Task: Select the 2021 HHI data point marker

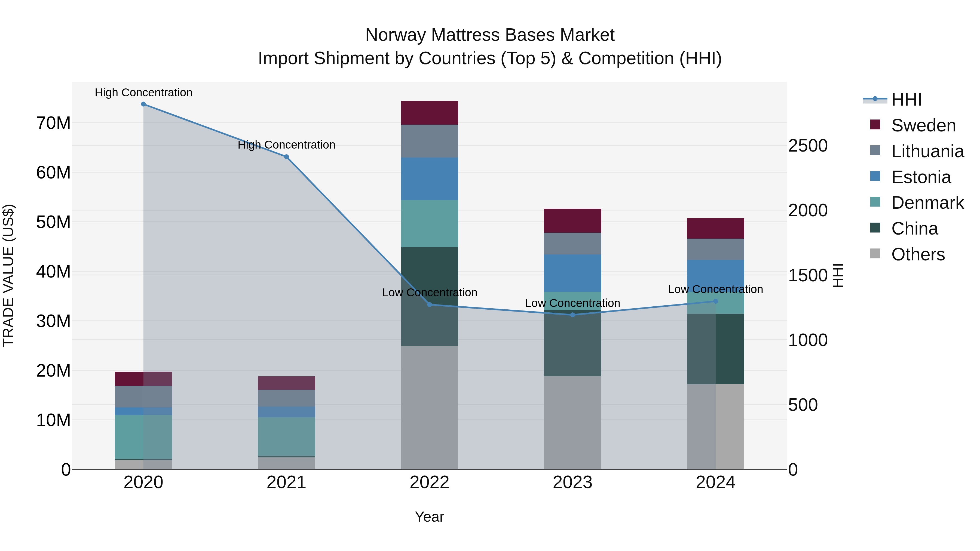Action: 286,157
